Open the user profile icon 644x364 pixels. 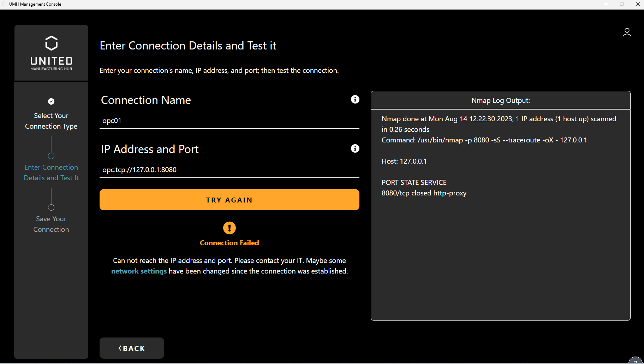(627, 33)
